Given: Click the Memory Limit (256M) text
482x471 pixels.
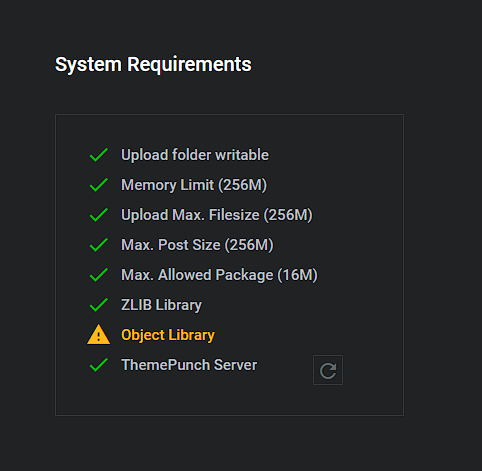Looking at the screenshot, I should tap(194, 185).
